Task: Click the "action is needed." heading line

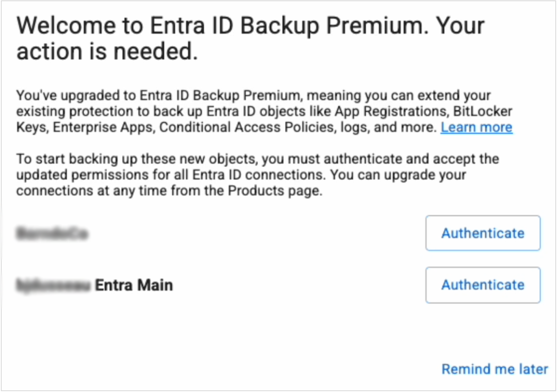Action: 107,53
